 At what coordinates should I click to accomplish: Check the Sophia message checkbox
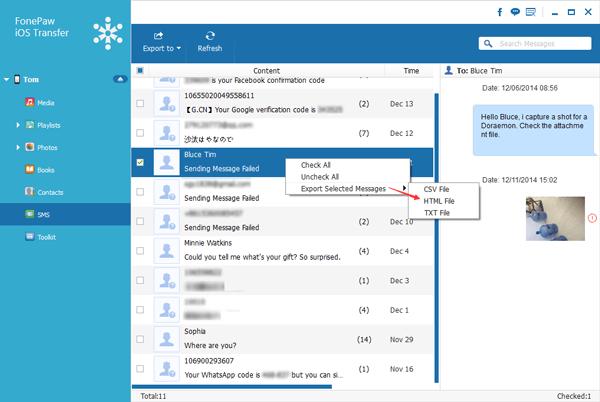140,339
